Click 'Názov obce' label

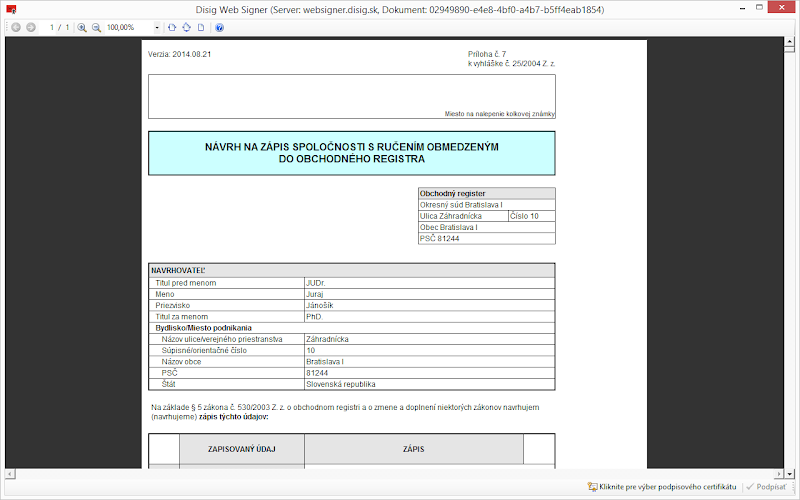[x=181, y=362]
